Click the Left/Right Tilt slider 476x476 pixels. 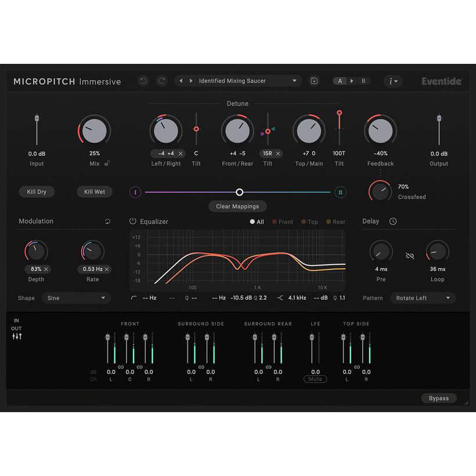click(x=196, y=129)
